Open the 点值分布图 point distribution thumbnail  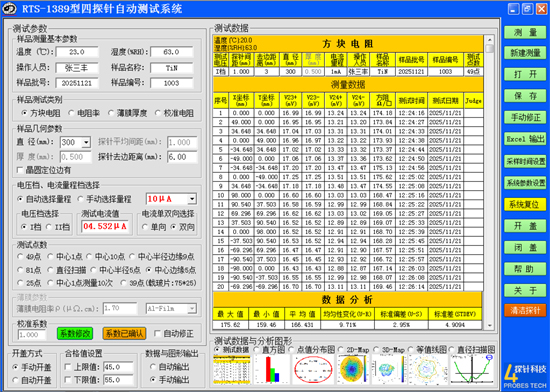[x=313, y=370]
